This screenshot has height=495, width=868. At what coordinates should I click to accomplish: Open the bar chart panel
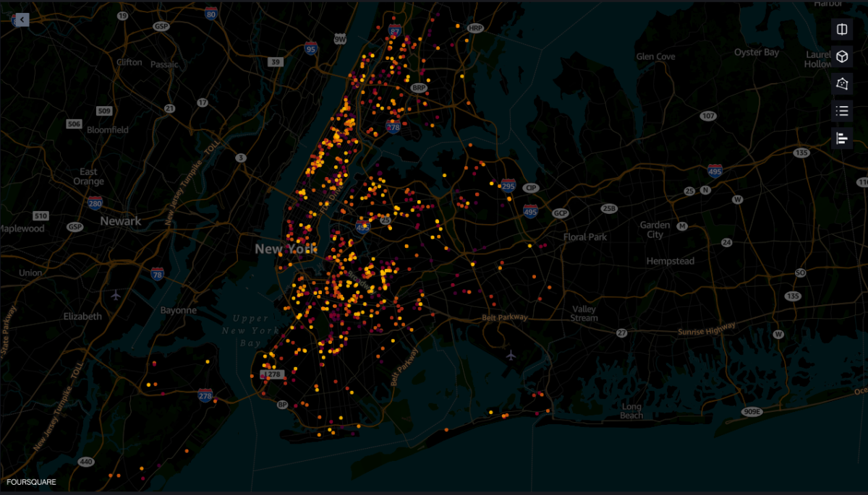(x=842, y=138)
